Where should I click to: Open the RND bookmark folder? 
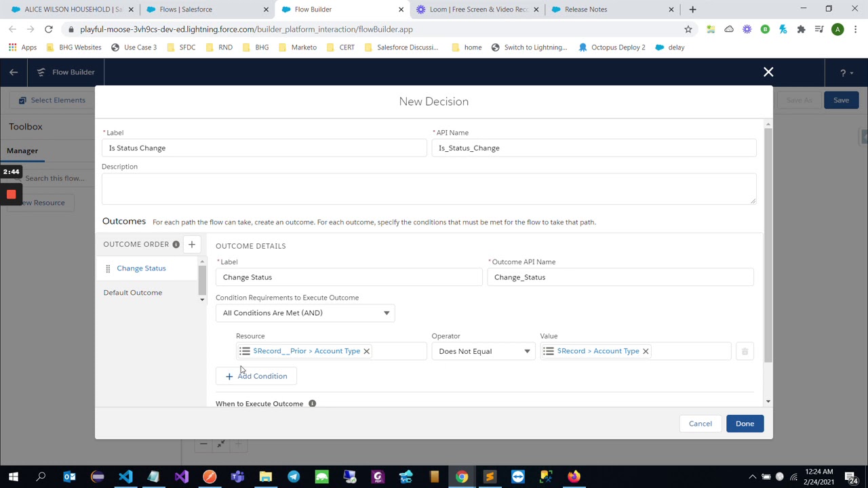(218, 47)
